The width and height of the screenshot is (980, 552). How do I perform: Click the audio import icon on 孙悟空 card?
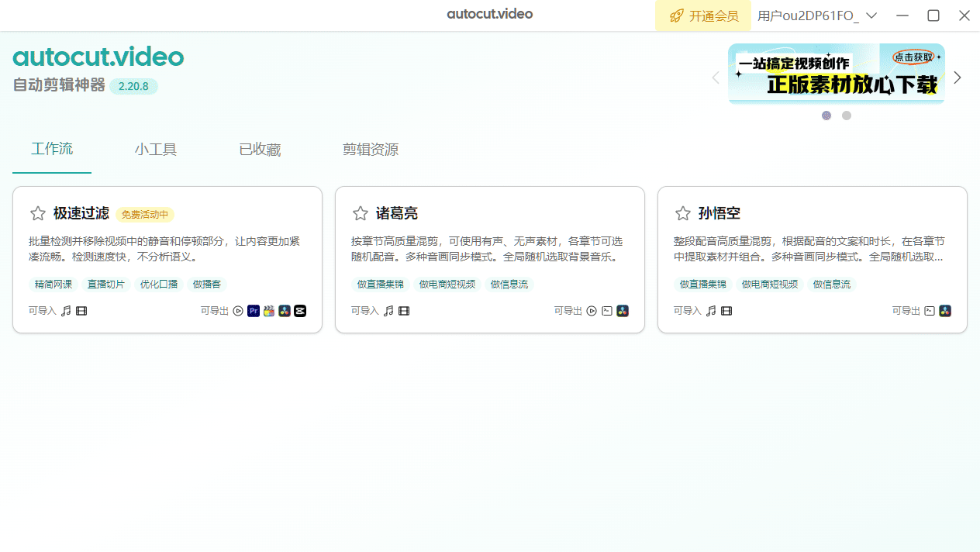click(711, 311)
